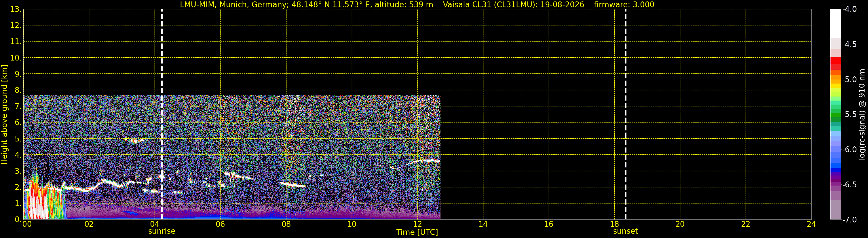868x238 pixels.
Task: Click the Height above ground axis label
Action: pyautogui.click(x=4, y=115)
